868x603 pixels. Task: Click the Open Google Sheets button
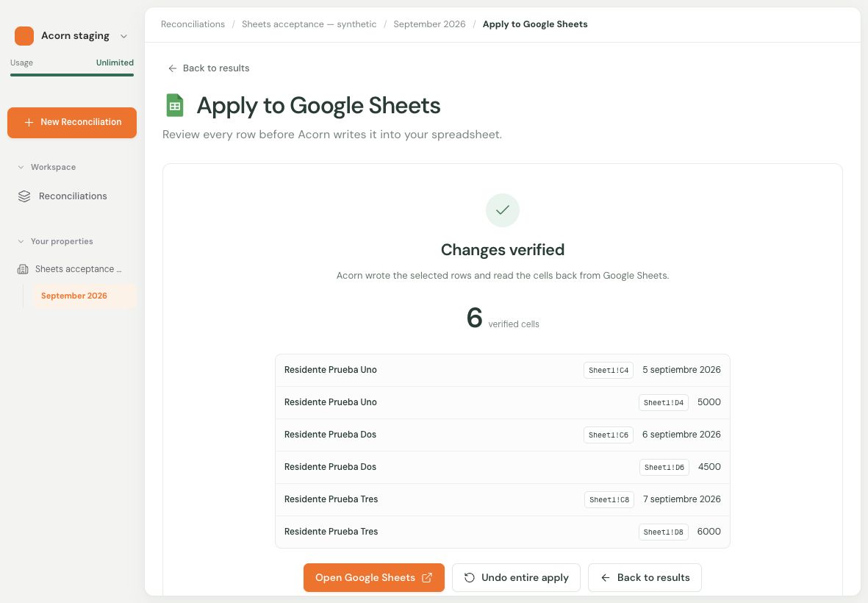point(373,577)
